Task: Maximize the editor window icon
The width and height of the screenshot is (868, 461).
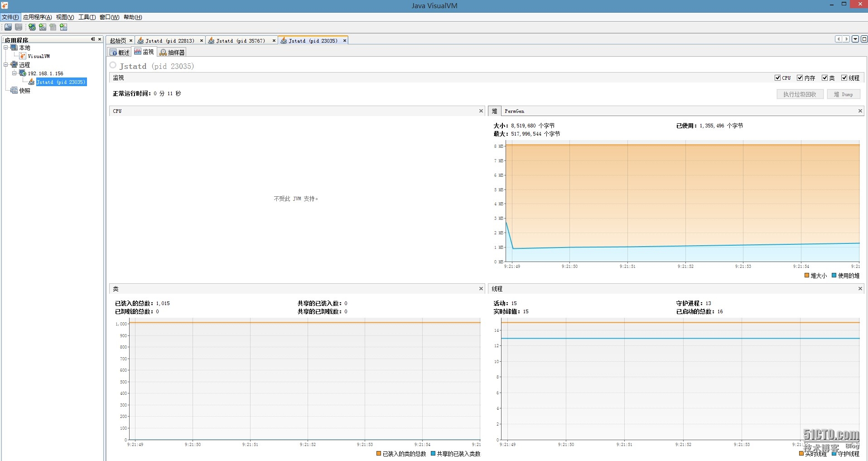Action: (864, 39)
